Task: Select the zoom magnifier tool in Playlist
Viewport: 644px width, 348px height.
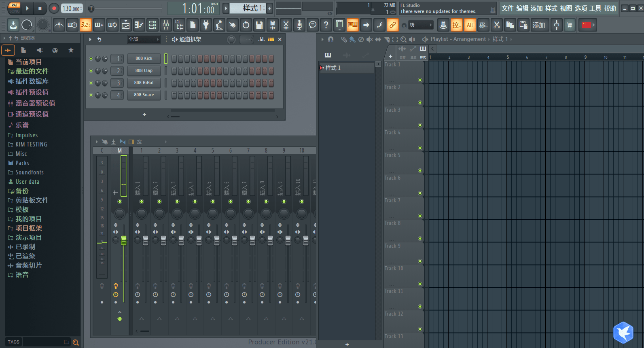Action: click(x=403, y=39)
